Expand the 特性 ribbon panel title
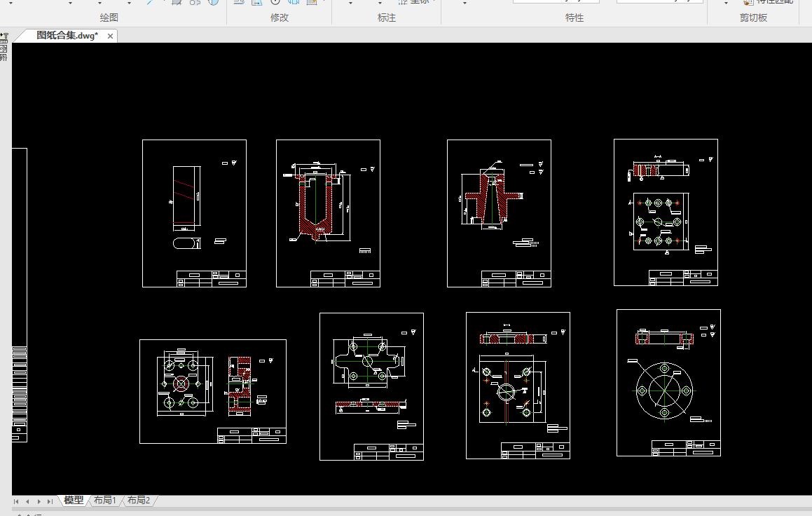 (574, 18)
